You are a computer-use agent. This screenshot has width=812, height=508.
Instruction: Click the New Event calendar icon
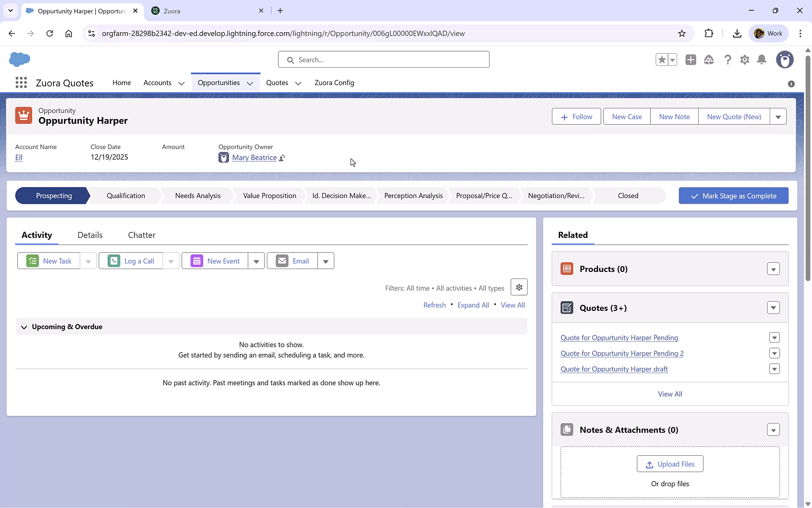pyautogui.click(x=196, y=261)
